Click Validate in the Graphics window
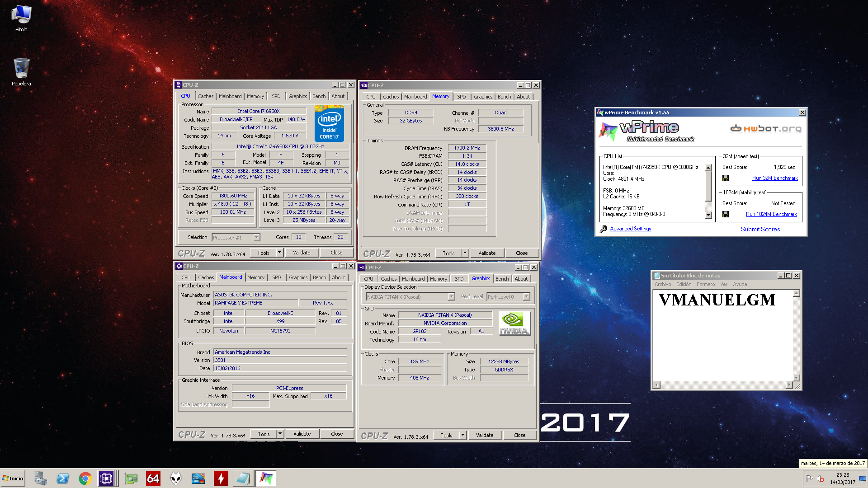 [x=485, y=435]
